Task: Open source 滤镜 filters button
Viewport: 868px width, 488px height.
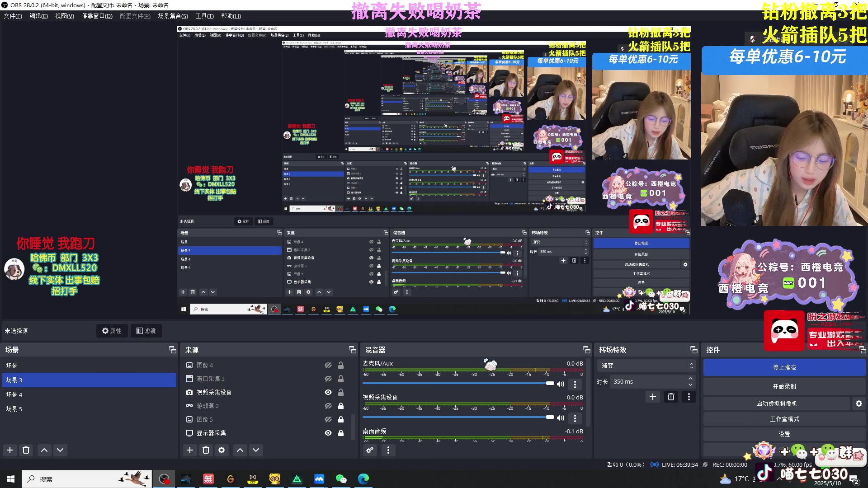Action: pyautogui.click(x=146, y=331)
